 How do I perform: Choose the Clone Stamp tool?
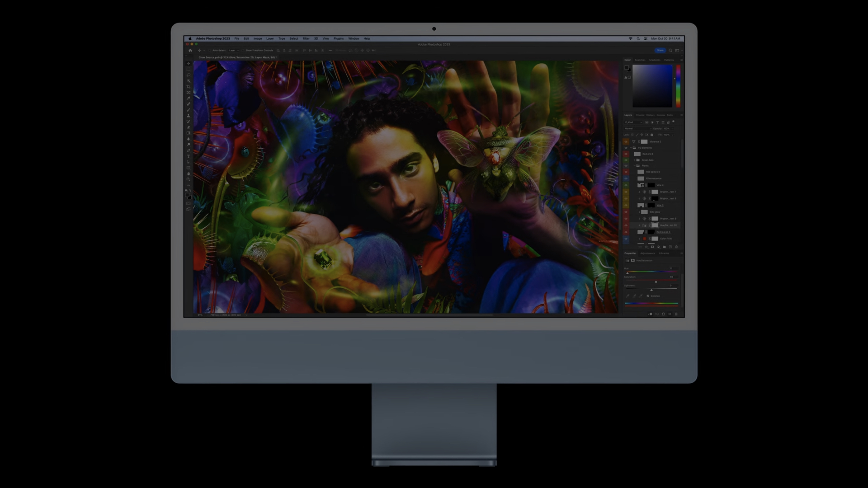click(x=188, y=116)
